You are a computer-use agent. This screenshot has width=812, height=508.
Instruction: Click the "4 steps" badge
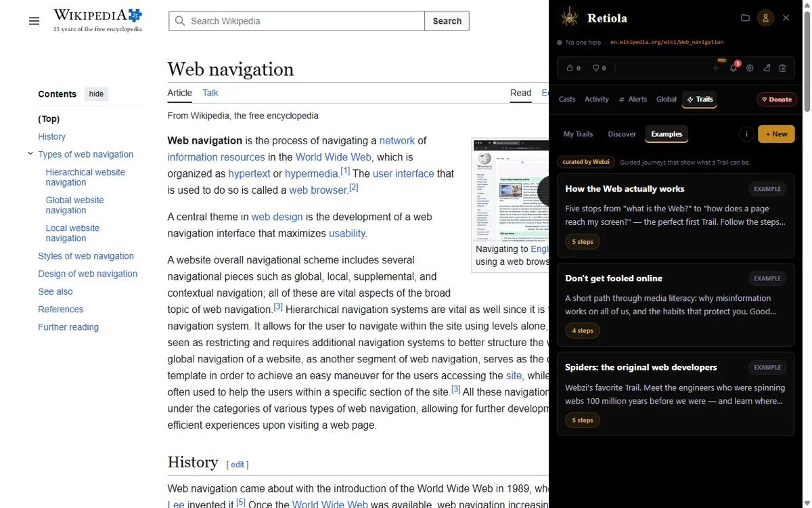coord(583,331)
